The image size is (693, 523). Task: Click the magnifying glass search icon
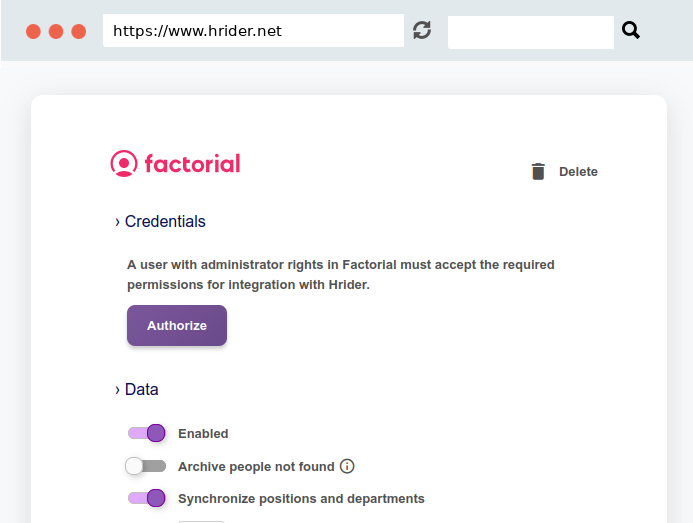click(631, 31)
